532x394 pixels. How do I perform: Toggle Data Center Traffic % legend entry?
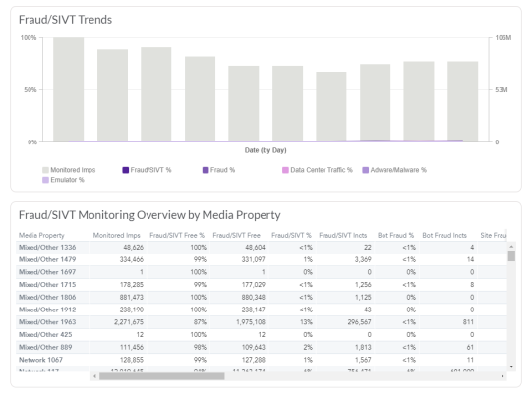coord(318,170)
